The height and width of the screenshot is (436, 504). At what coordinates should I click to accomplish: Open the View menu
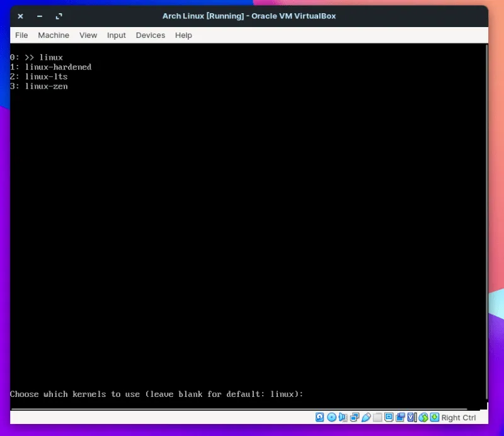pyautogui.click(x=88, y=35)
